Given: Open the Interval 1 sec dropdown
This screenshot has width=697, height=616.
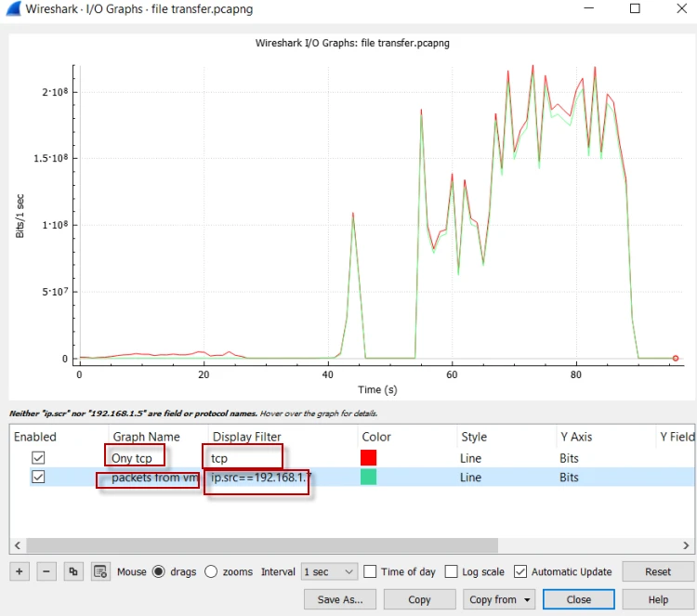Looking at the screenshot, I should click(329, 571).
